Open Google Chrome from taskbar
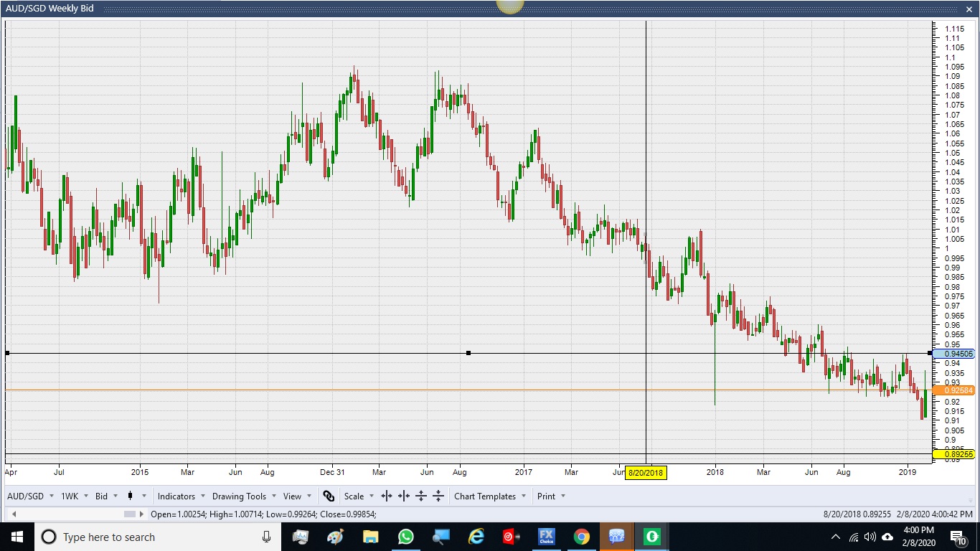980x551 pixels. [582, 537]
